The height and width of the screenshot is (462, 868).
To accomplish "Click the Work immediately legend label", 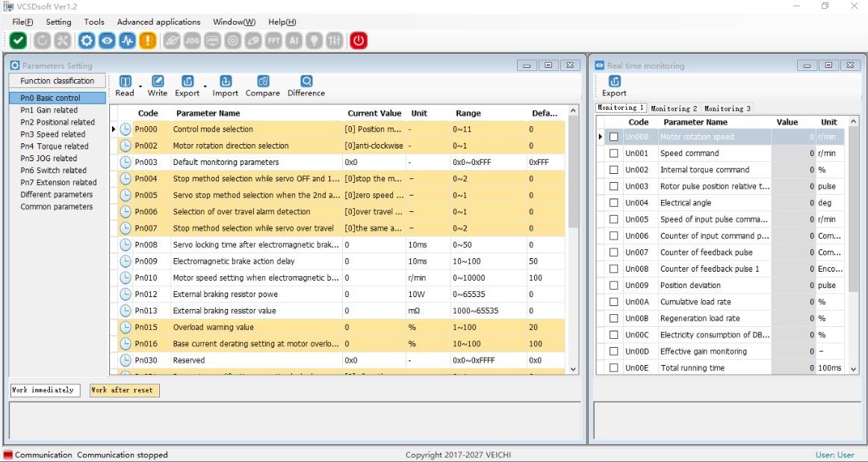I will click(x=46, y=390).
